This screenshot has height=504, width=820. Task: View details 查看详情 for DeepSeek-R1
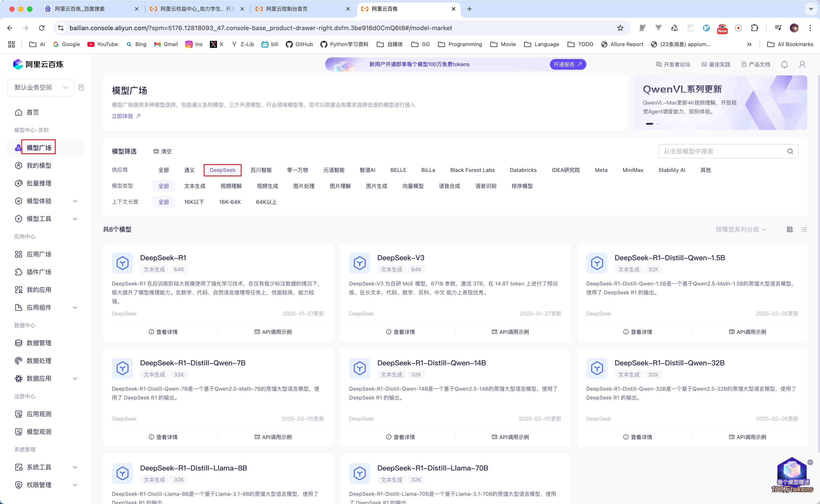(x=163, y=332)
